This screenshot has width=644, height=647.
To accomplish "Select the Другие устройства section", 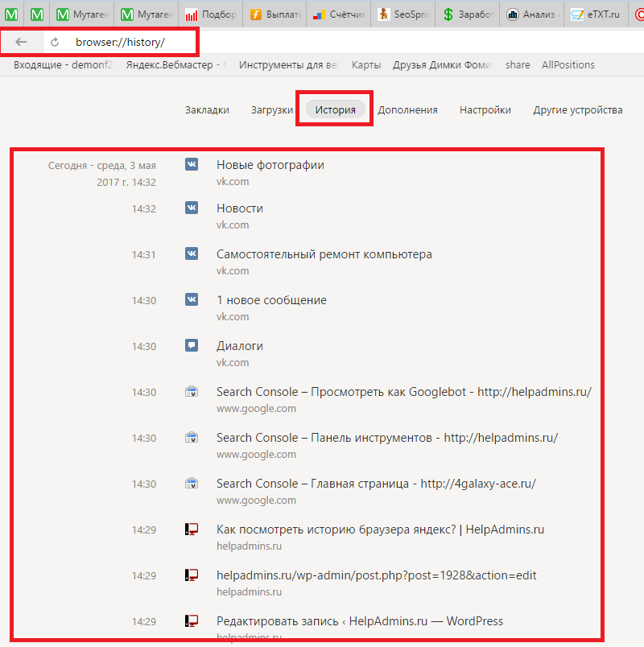I will [577, 110].
